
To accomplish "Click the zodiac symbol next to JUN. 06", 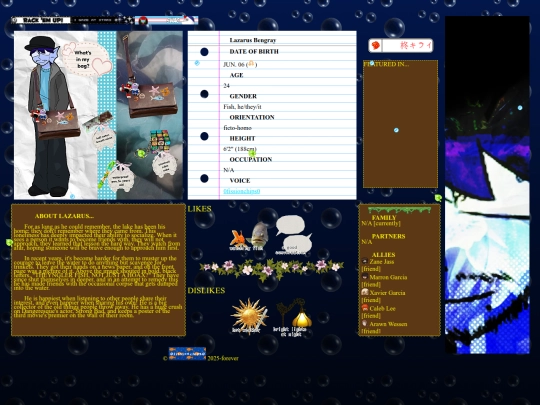I will click(x=251, y=64).
